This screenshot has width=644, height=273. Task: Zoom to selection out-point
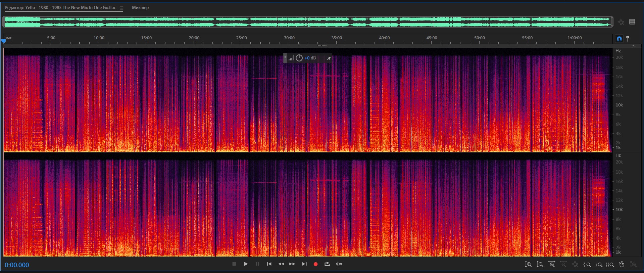tap(599, 265)
